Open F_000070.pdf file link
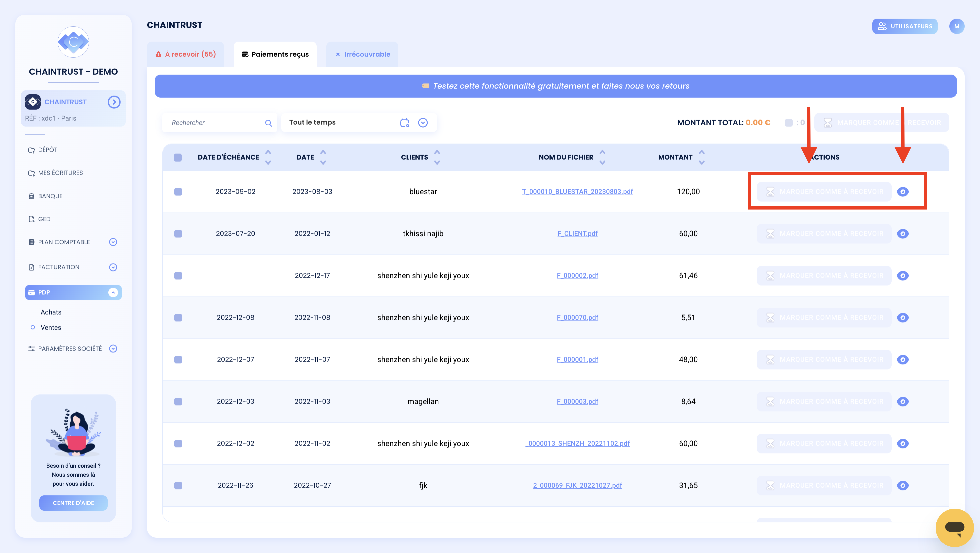The image size is (980, 553). pyautogui.click(x=577, y=317)
